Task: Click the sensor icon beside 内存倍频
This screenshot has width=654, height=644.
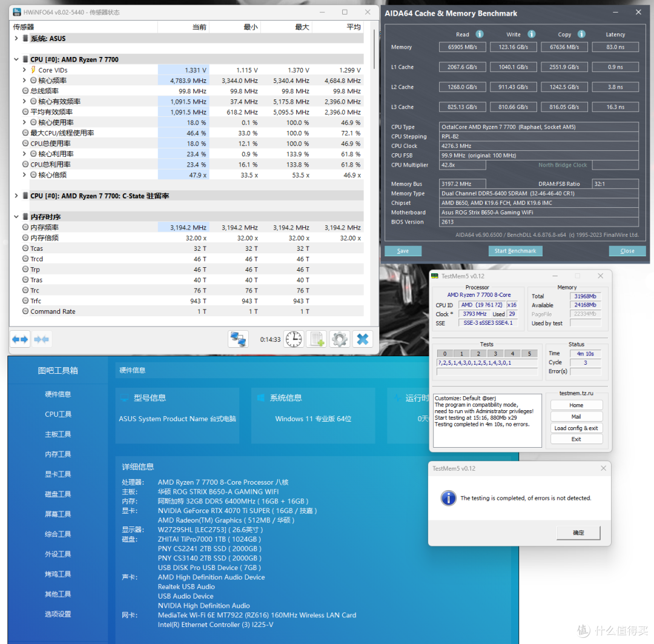Action: [25, 237]
